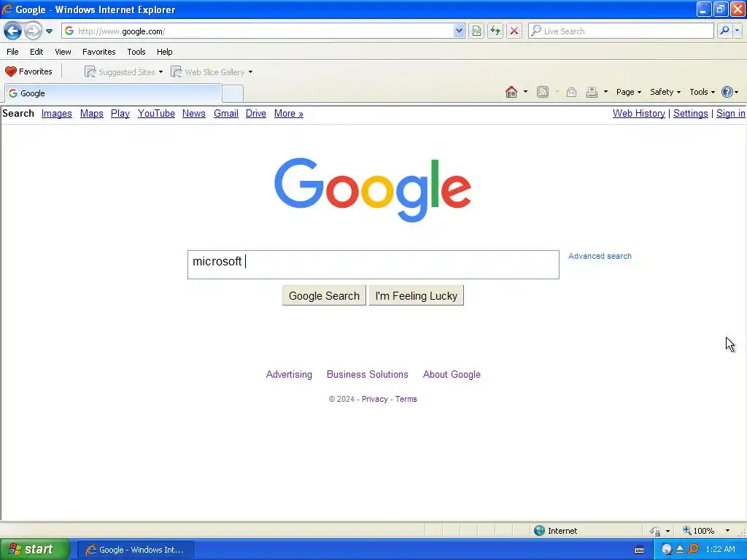Viewport: 747px width, 560px height.
Task: Open the About Google link
Action: pos(452,374)
